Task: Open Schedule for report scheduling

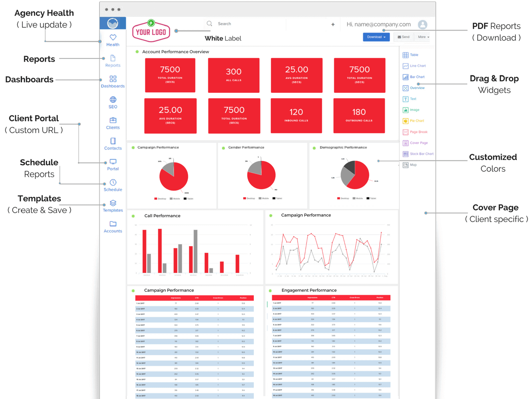Action: click(113, 185)
